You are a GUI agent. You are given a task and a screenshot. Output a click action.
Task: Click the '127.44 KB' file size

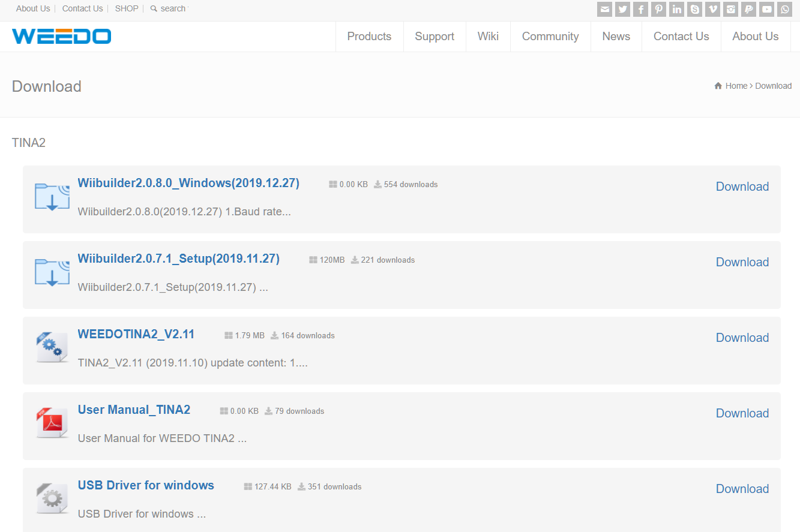tap(272, 487)
